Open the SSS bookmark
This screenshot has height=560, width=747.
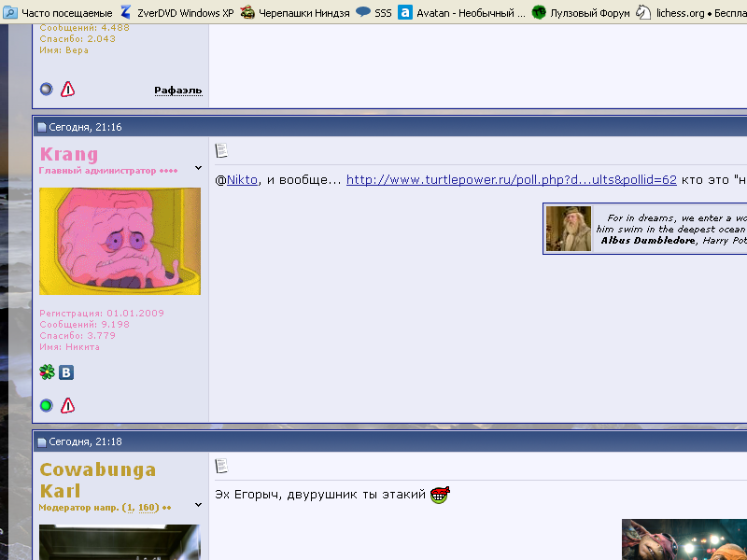point(374,13)
